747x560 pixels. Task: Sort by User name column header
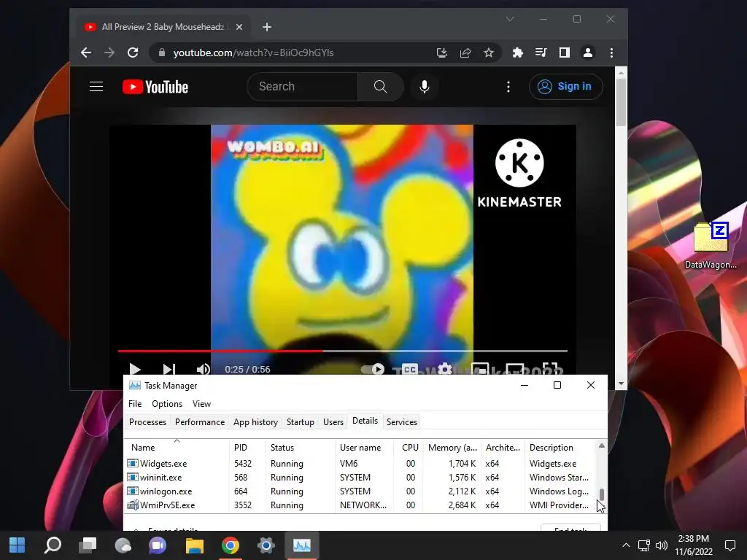(x=365, y=448)
